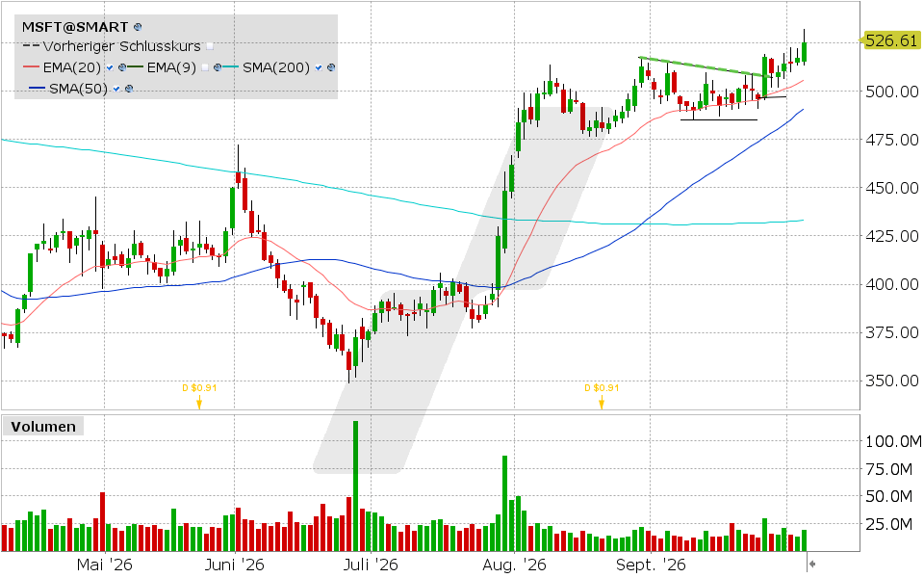This screenshot has height=578, width=924.
Task: Click the Vorheriger Schlusskurs legend label
Action: click(122, 46)
